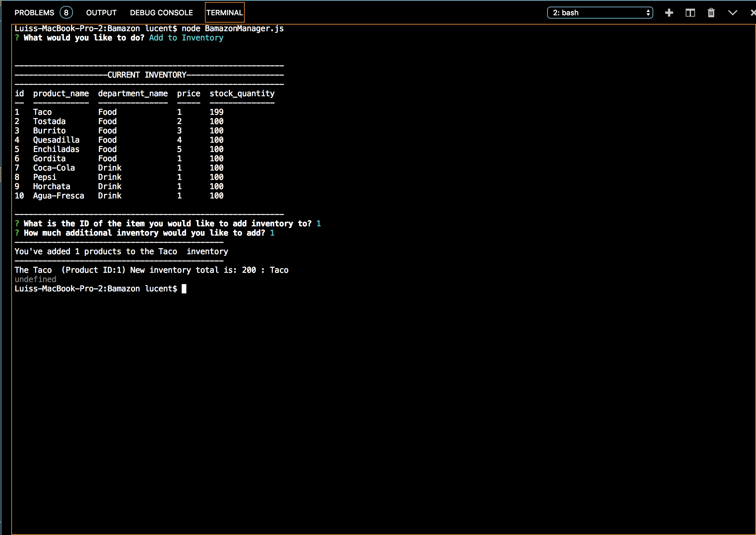
Task: Select the TERMINAL tab
Action: coord(224,13)
